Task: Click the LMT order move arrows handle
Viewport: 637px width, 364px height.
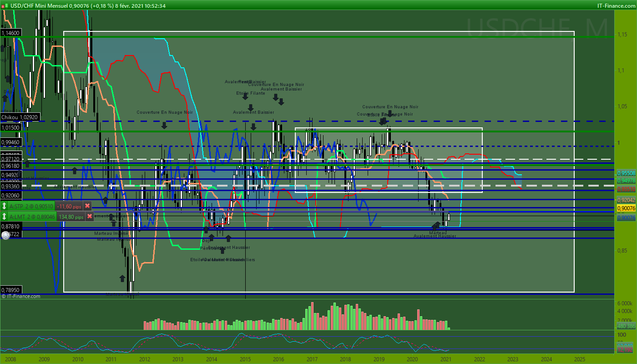Action: tap(5, 217)
